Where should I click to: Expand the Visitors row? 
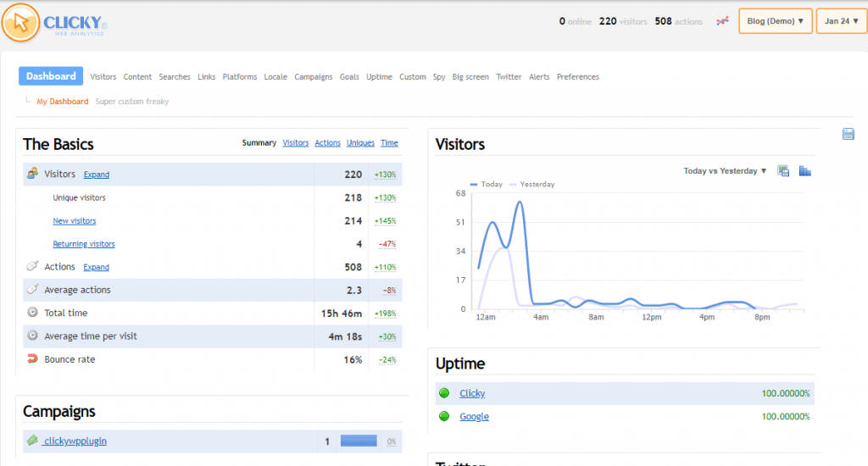click(97, 175)
